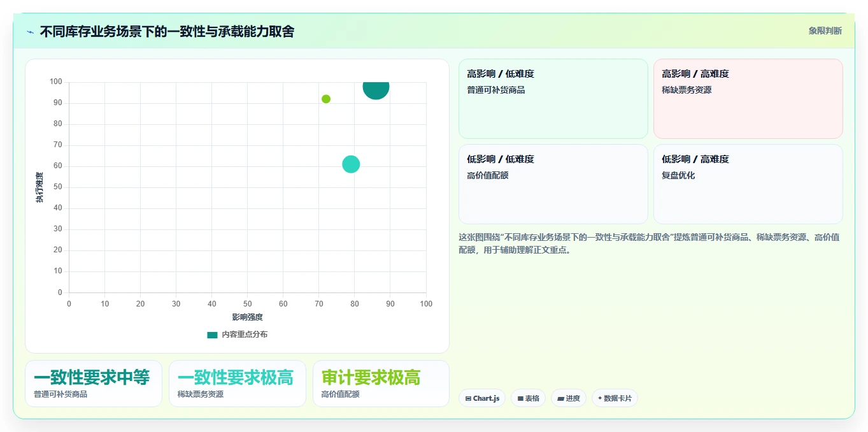The image size is (868, 432).
Task: Click the 执行难度 y-axis title
Action: pyautogui.click(x=39, y=187)
